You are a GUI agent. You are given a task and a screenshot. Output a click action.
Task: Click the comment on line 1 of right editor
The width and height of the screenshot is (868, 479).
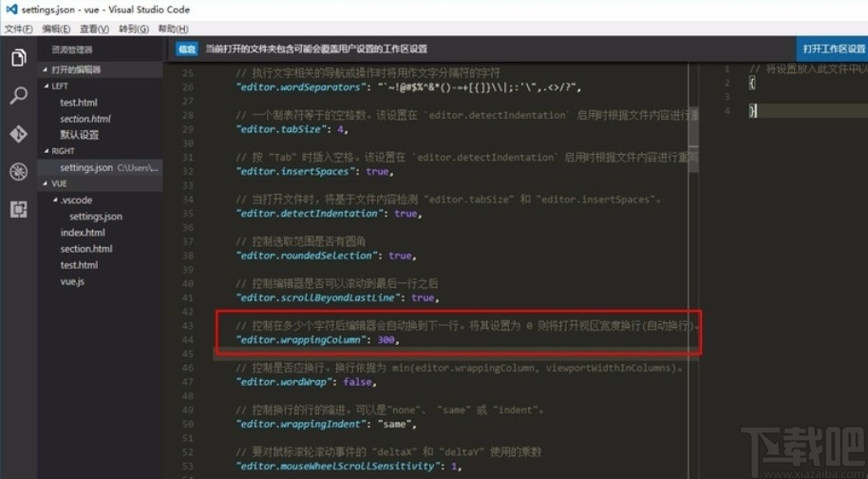[x=808, y=69]
